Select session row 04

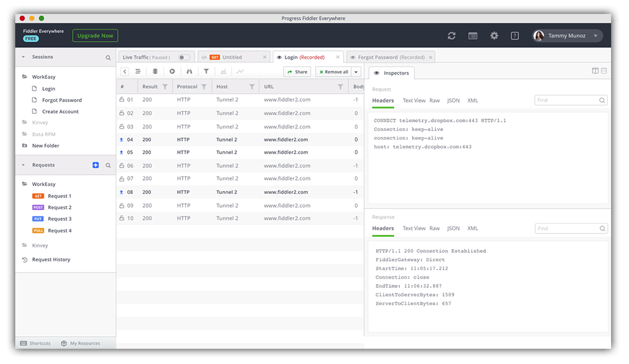pos(240,140)
